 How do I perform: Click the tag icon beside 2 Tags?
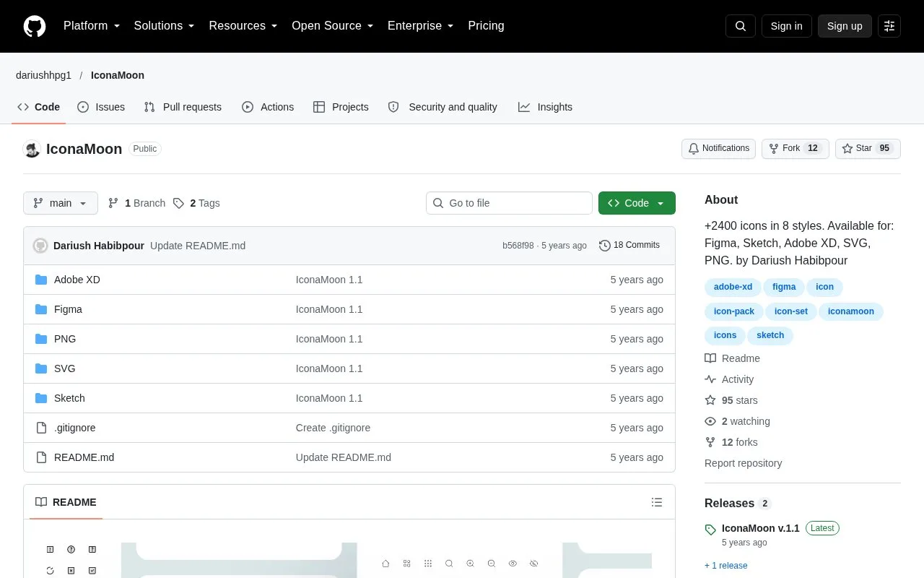(179, 203)
